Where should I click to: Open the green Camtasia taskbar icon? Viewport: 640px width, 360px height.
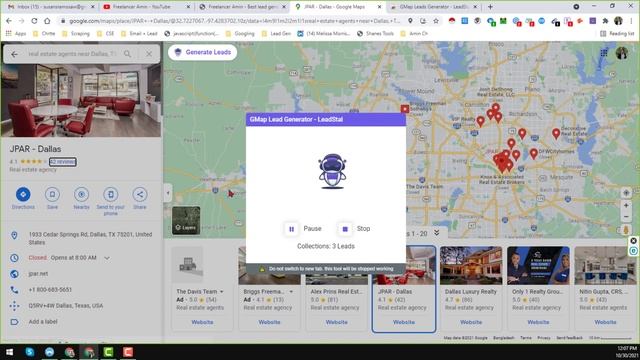[108, 352]
